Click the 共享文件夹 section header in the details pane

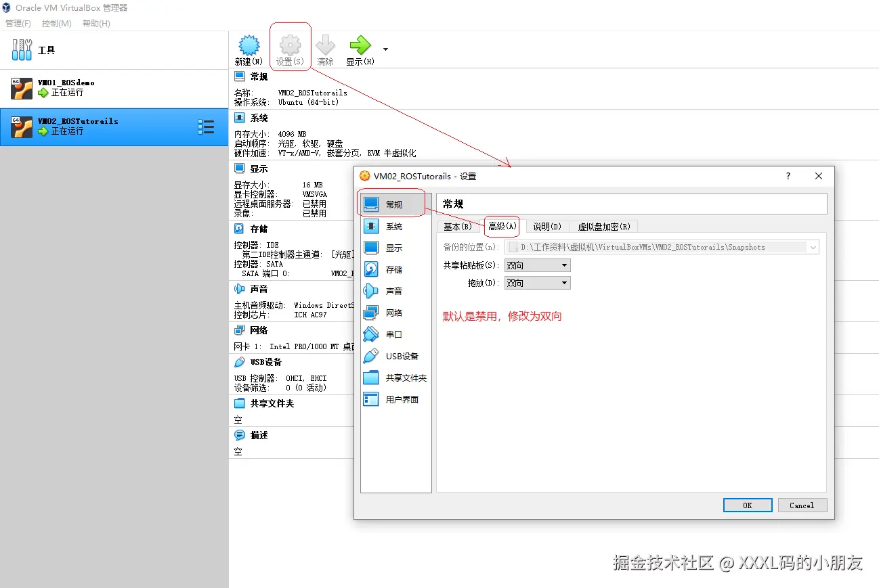272,403
